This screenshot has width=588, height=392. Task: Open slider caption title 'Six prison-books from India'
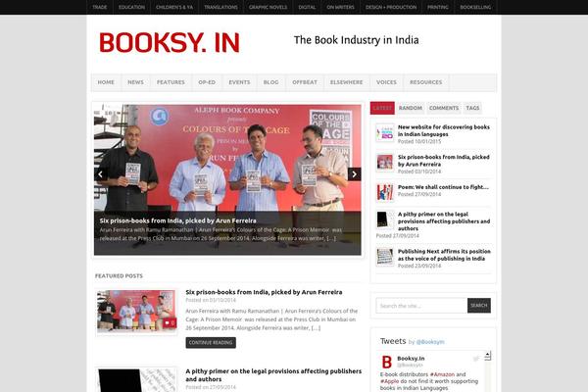(178, 220)
